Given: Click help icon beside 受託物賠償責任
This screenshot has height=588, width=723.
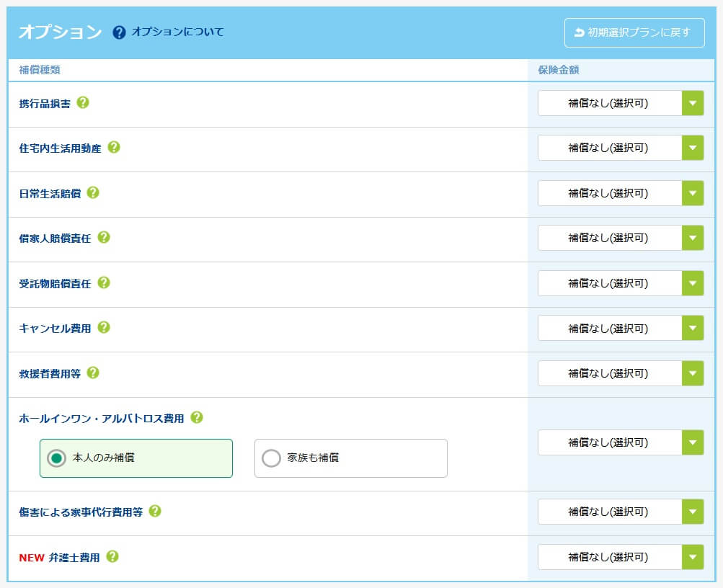Looking at the screenshot, I should pos(104,282).
